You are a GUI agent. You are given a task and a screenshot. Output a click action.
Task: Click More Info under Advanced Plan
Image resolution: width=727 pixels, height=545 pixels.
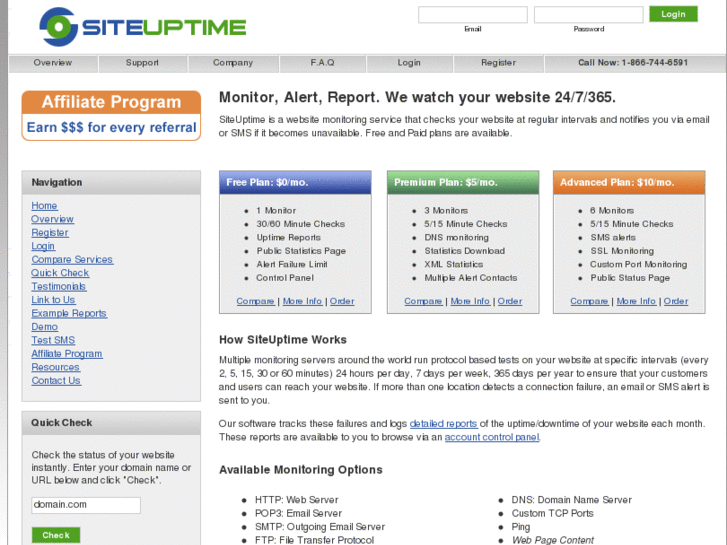coord(636,301)
